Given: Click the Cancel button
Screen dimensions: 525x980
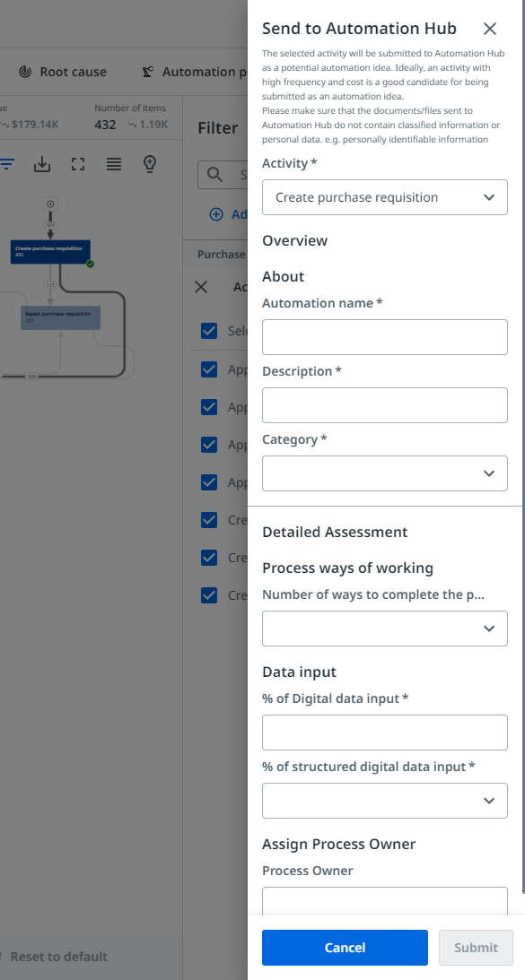Looking at the screenshot, I should tap(345, 947).
